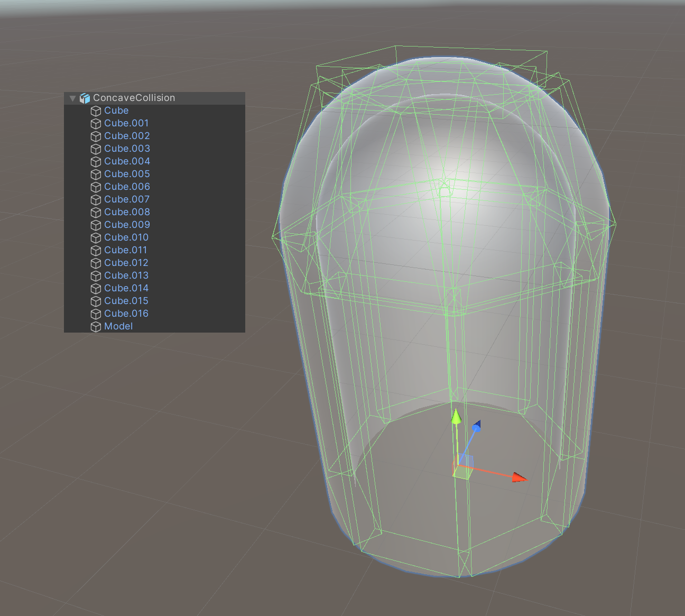Image resolution: width=685 pixels, height=616 pixels.
Task: Select Cube.012 in the hierarchy
Action: click(x=126, y=263)
